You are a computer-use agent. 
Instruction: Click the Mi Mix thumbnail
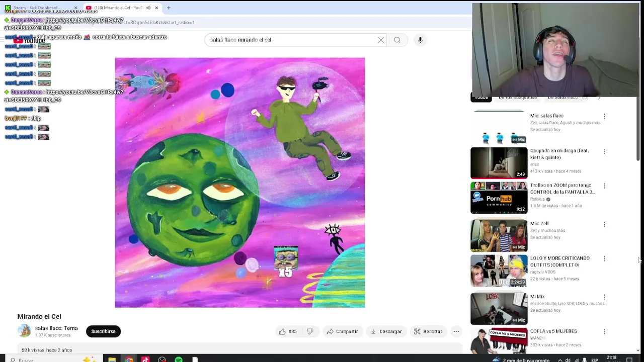pyautogui.click(x=499, y=309)
